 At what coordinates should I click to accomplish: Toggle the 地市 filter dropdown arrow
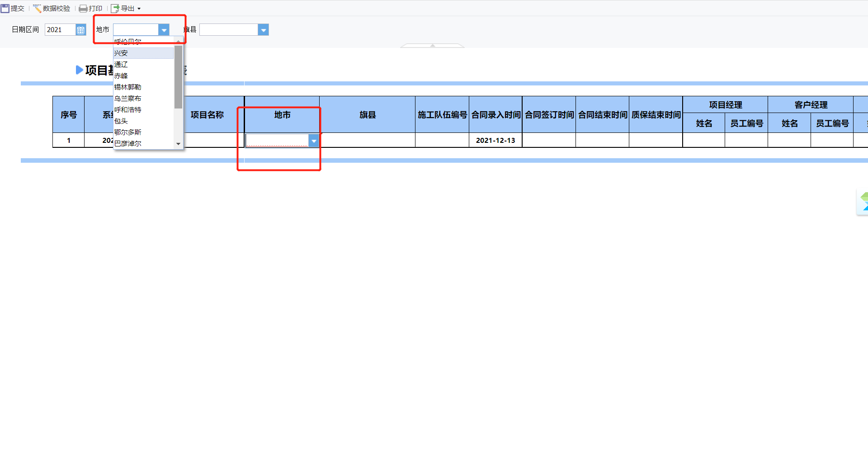(164, 30)
